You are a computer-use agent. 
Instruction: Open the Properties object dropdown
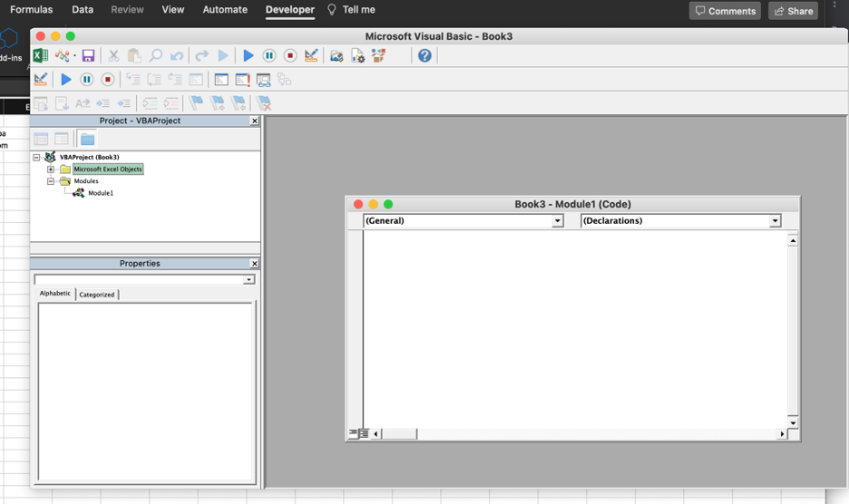[x=249, y=279]
